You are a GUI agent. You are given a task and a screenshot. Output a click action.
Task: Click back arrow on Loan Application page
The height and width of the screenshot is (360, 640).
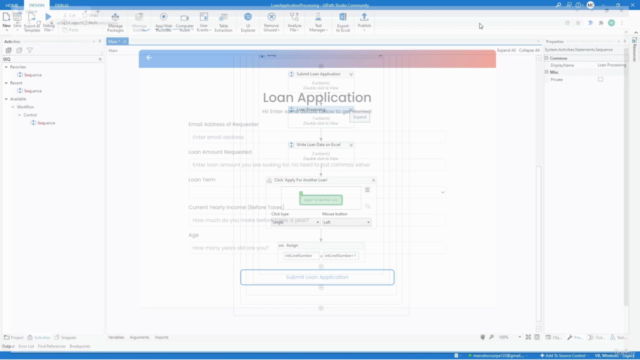pyautogui.click(x=149, y=58)
